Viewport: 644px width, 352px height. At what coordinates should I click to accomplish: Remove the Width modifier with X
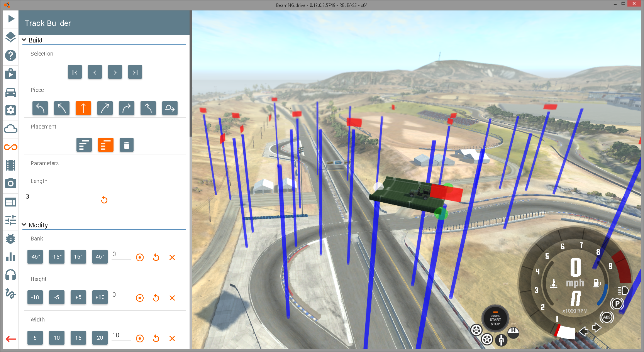172,338
